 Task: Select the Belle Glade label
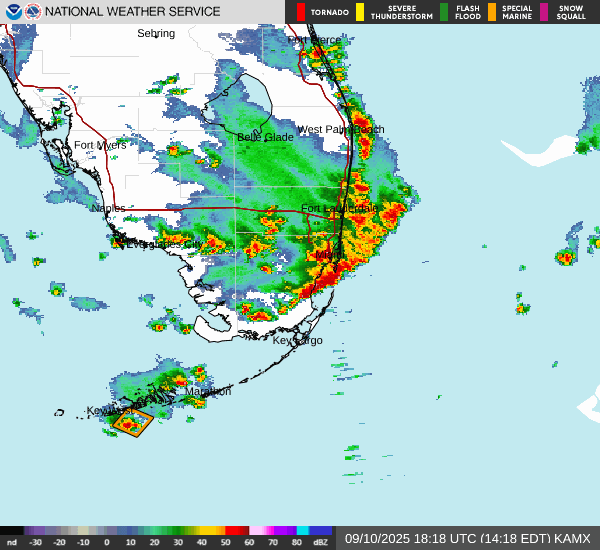tap(265, 137)
